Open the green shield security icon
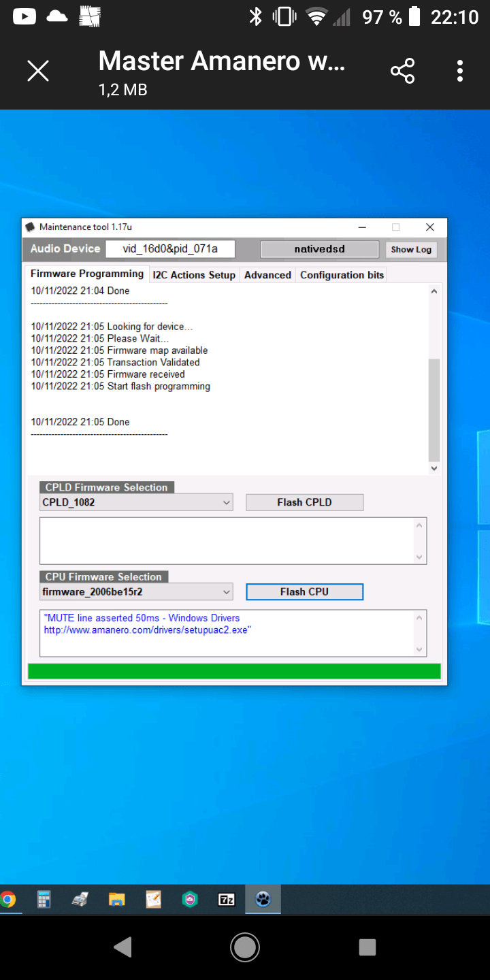 (x=190, y=900)
